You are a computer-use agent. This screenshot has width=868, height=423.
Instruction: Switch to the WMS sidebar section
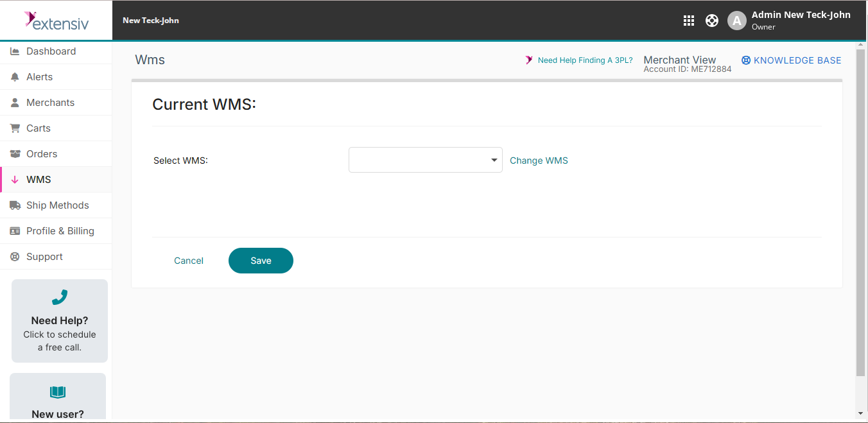[37, 179]
